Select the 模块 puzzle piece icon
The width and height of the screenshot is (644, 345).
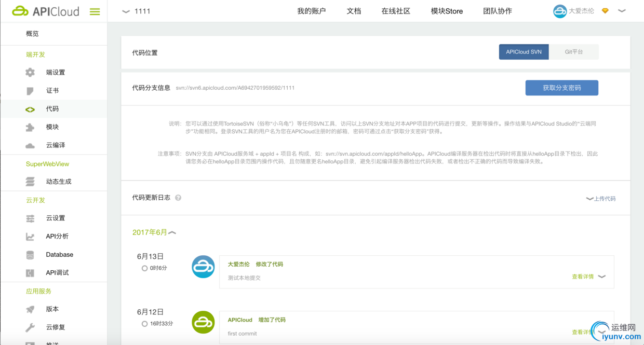click(30, 127)
